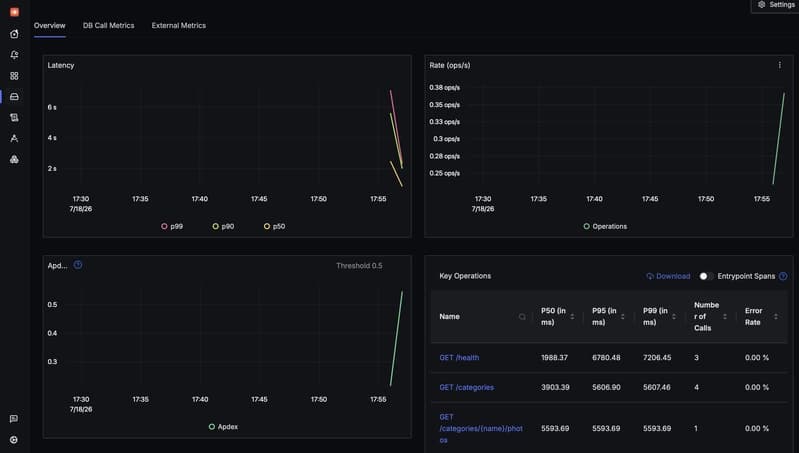This screenshot has height=453, width=799.
Task: Click the 7206.45 P99 cell
Action: click(657, 358)
